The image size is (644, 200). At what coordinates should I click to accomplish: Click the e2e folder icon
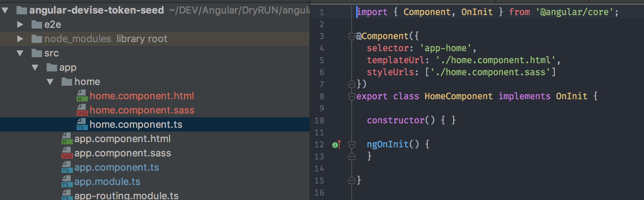[37, 25]
